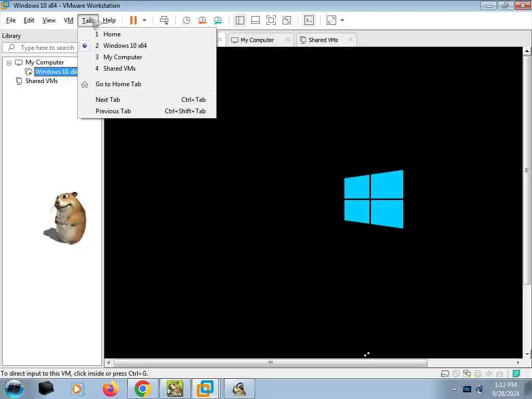Image resolution: width=532 pixels, height=399 pixels.
Task: Select '3 My Computer' in the Tabs menu
Action: 147,57
